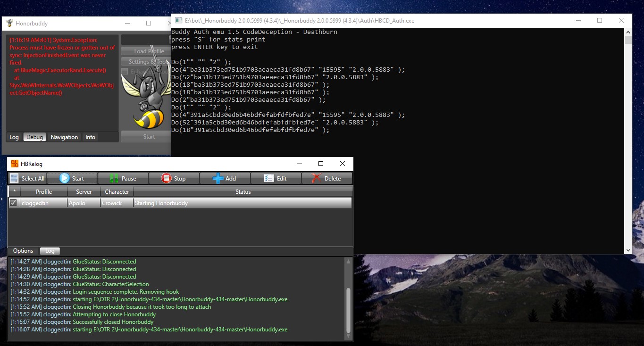Click the green pause icon in HBRelog
Screen dimensions: 644x346
(114, 178)
